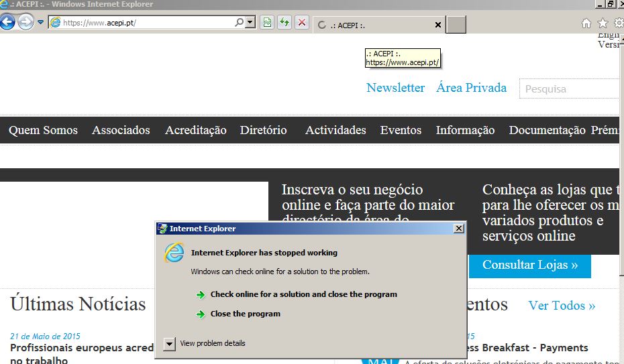Click the error dialog title bar icon
Screen dimensions: 624x364
click(x=162, y=229)
